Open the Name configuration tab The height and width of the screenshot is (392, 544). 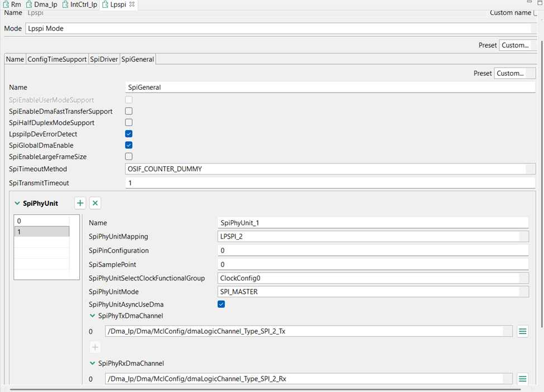pyautogui.click(x=15, y=59)
